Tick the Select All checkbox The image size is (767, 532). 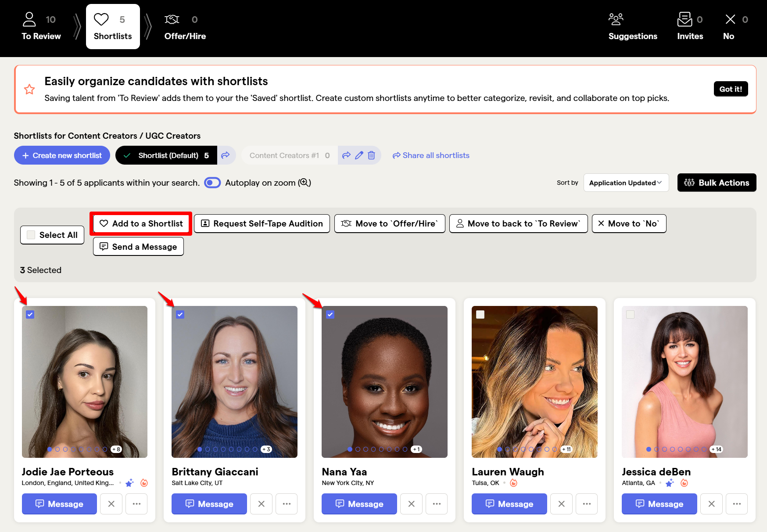(31, 235)
